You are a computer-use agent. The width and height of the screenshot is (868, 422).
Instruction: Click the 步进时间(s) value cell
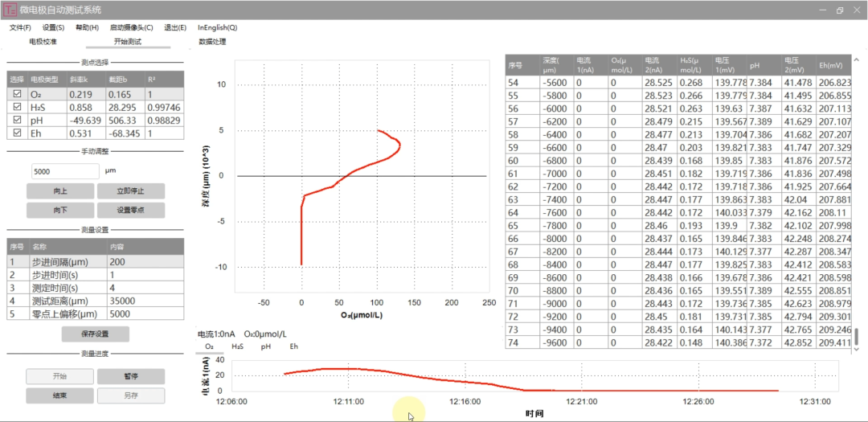pos(145,275)
